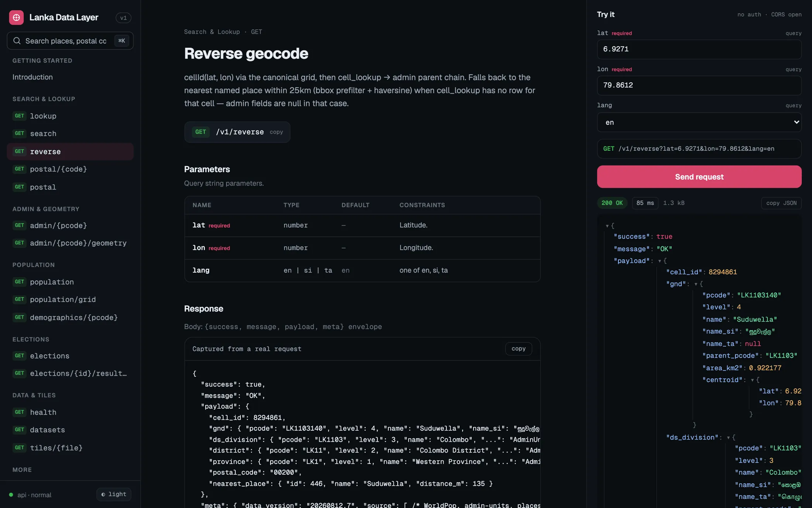
Task: Open the datasets endpoint
Action: [x=70, y=430]
